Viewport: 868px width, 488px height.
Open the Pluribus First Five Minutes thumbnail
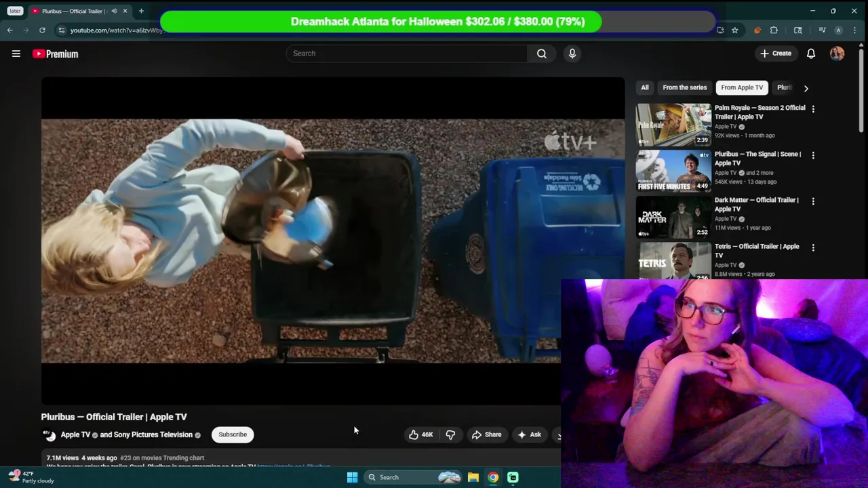point(673,171)
